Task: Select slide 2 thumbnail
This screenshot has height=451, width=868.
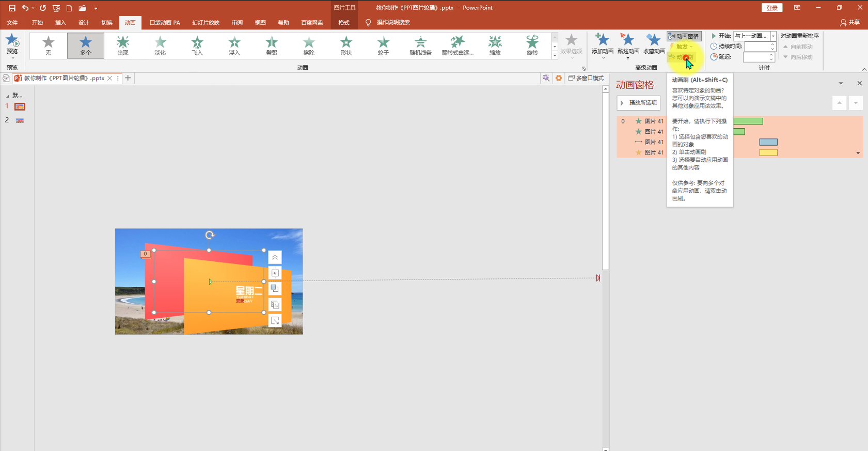Action: (x=20, y=120)
